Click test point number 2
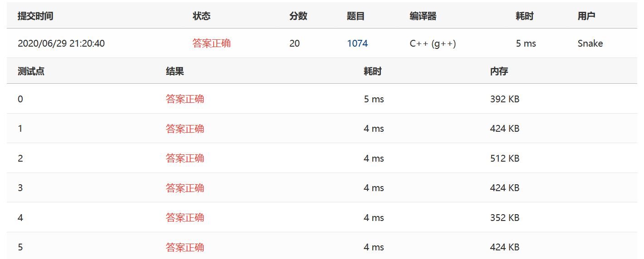644x259 pixels. 20,158
